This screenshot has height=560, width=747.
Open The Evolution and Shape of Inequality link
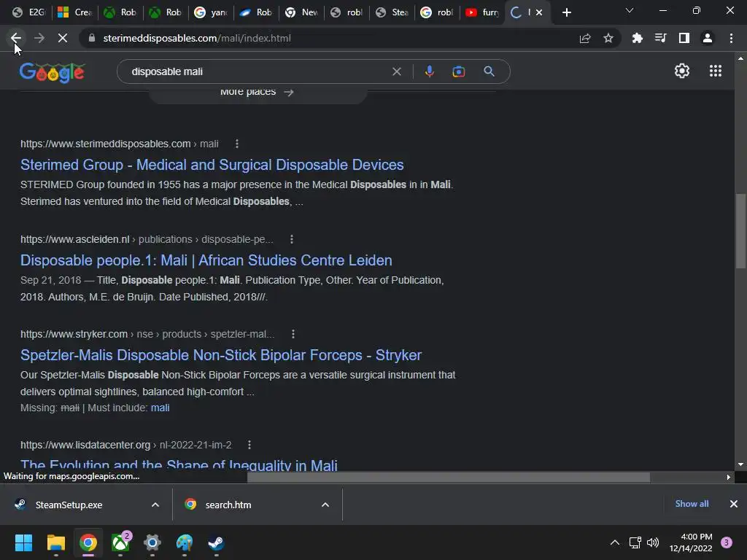(x=179, y=464)
